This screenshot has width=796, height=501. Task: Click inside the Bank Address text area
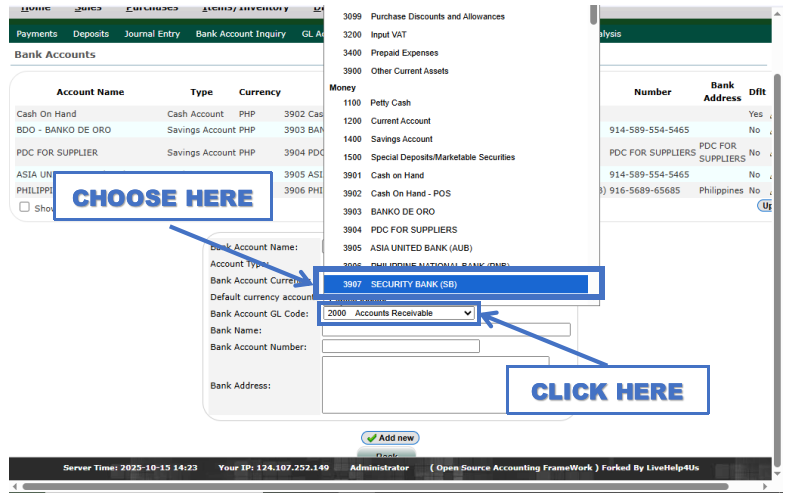(x=435, y=384)
